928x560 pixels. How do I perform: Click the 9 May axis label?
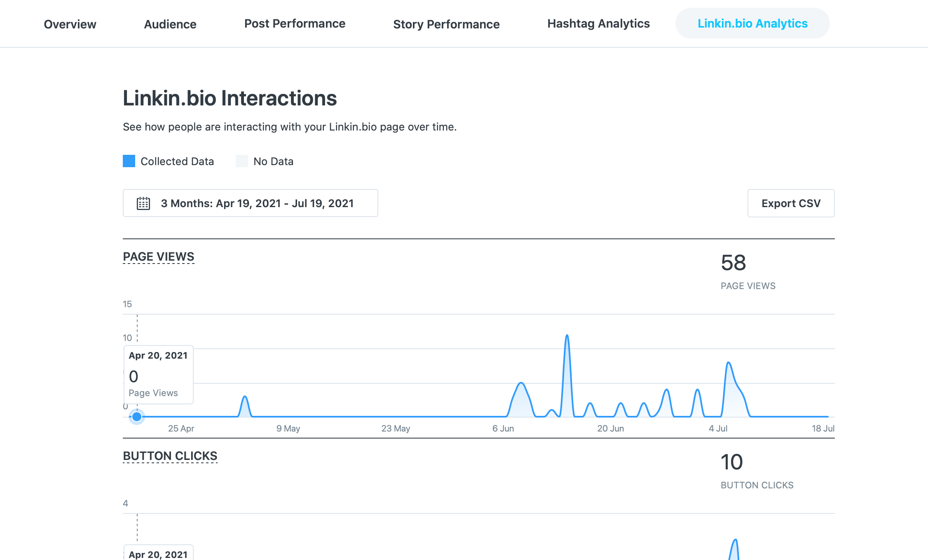coord(288,428)
